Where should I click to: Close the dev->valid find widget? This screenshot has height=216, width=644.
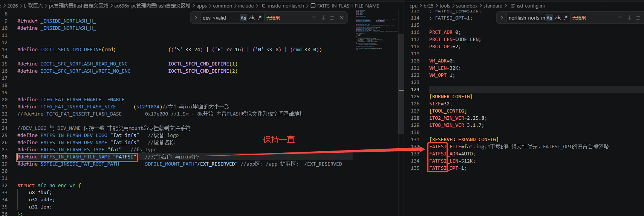click(342, 18)
